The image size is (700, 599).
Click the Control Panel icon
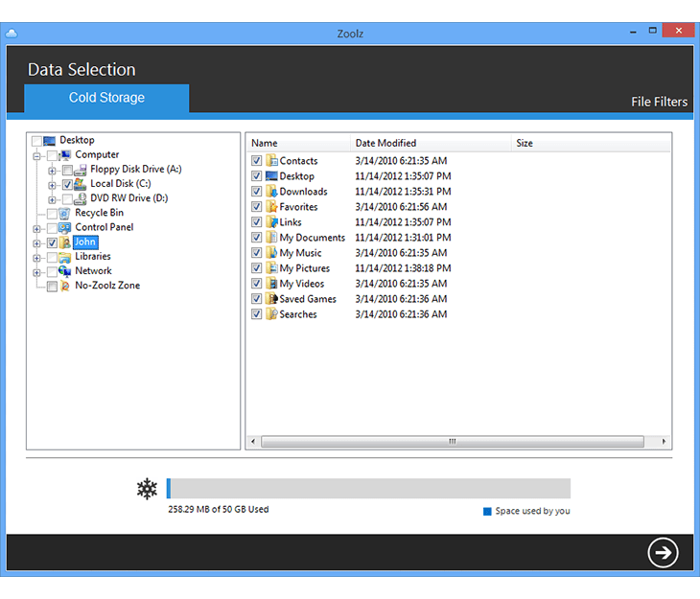point(65,228)
